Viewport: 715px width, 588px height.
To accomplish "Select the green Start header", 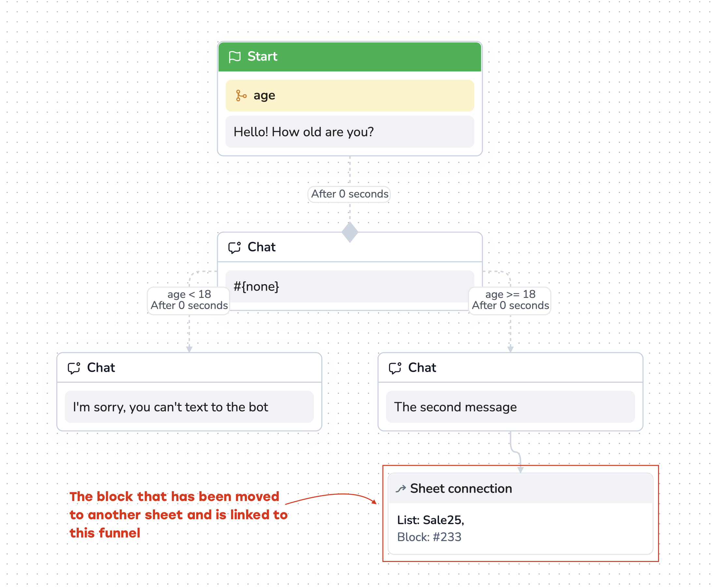I will (350, 57).
